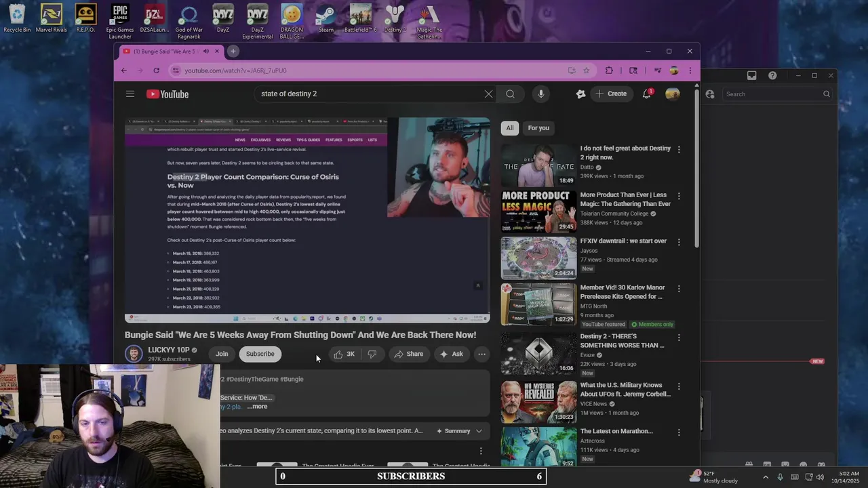
Task: Expand the Summary chevron
Action: 479,431
